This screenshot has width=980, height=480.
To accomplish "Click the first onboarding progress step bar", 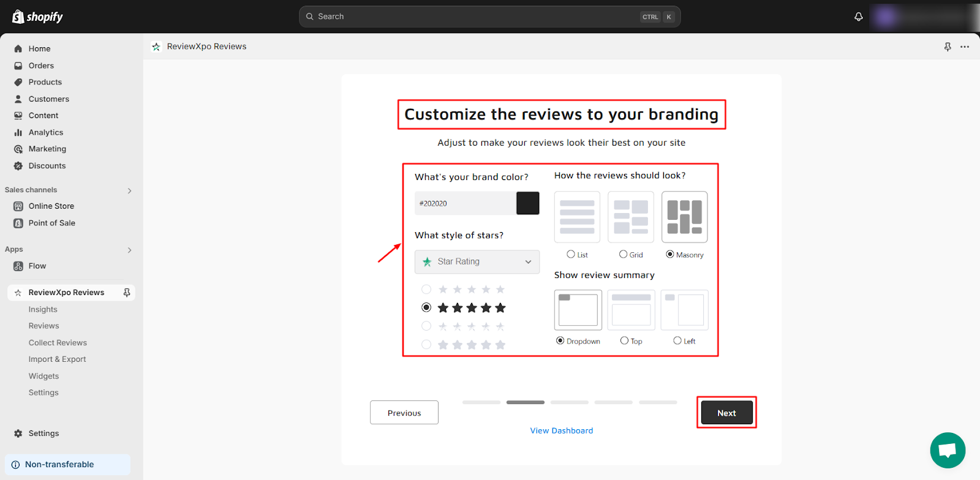I will [x=481, y=402].
